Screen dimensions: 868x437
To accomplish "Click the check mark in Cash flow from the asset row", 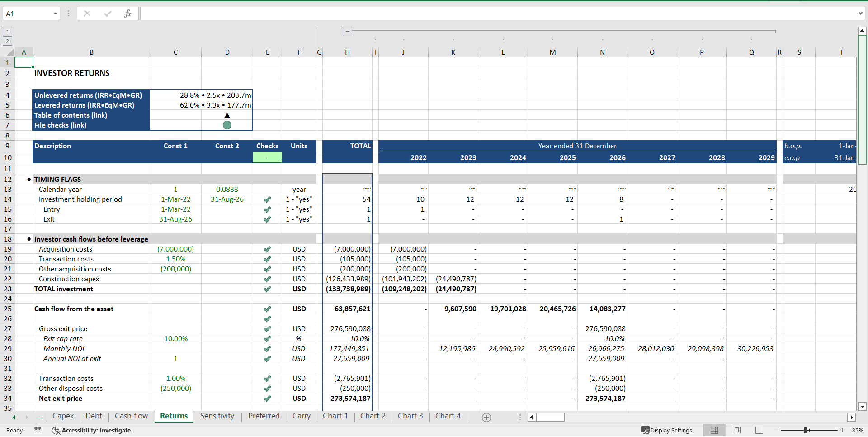I will coord(267,309).
